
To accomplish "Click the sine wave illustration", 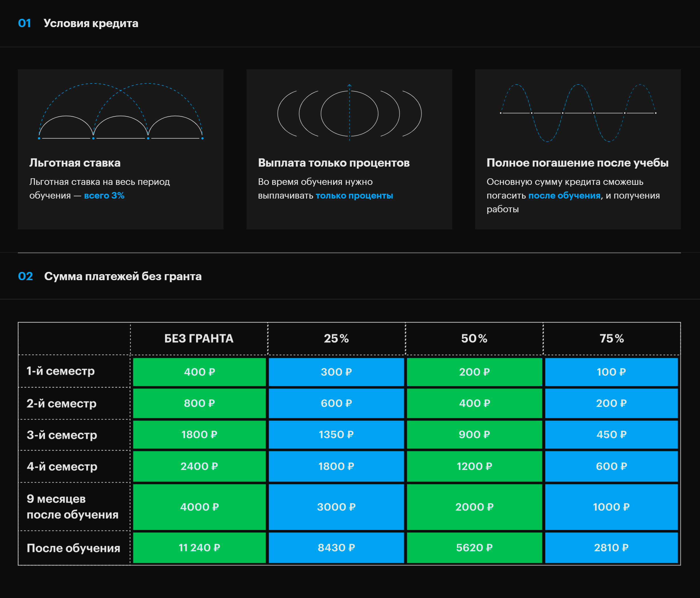I will click(x=578, y=113).
